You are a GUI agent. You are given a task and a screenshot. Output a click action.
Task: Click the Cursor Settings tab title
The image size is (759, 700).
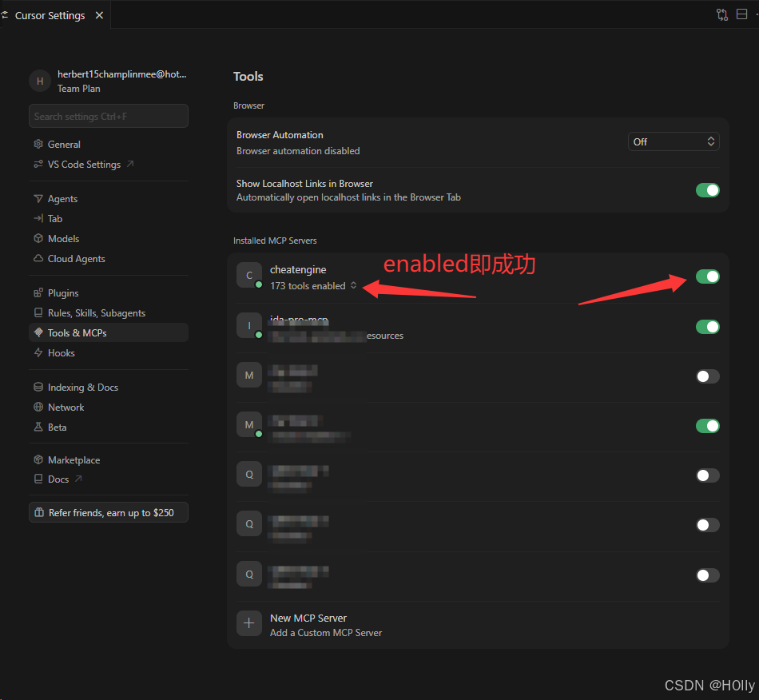coord(50,15)
